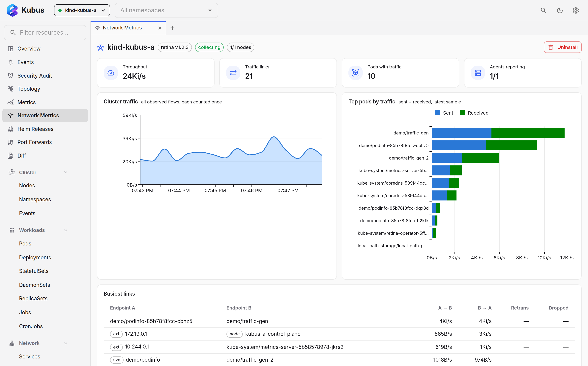Viewport: 588px width, 366px height.
Task: Select the demo/podinfo-85b78f8fcc-cbhz5 link row
Action: point(339,321)
